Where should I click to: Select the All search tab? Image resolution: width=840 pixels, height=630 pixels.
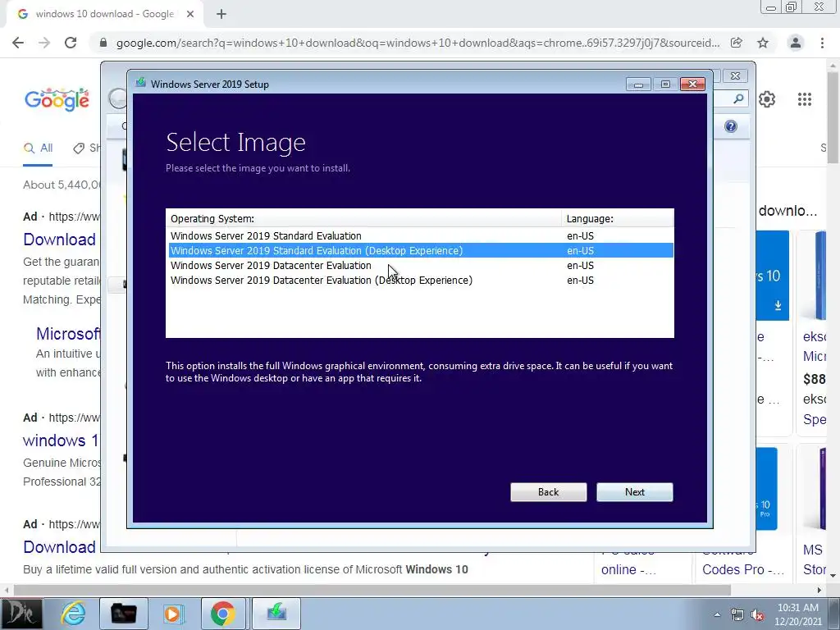click(x=38, y=148)
